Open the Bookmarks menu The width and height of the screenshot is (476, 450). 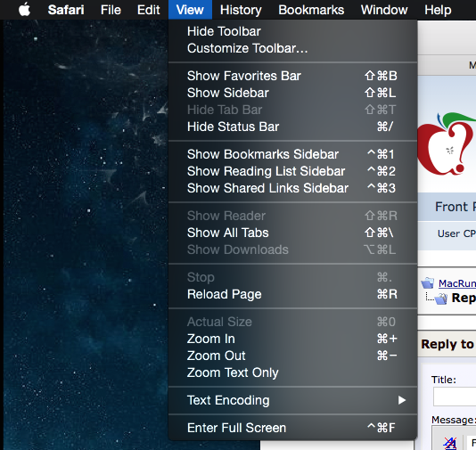[x=311, y=10]
